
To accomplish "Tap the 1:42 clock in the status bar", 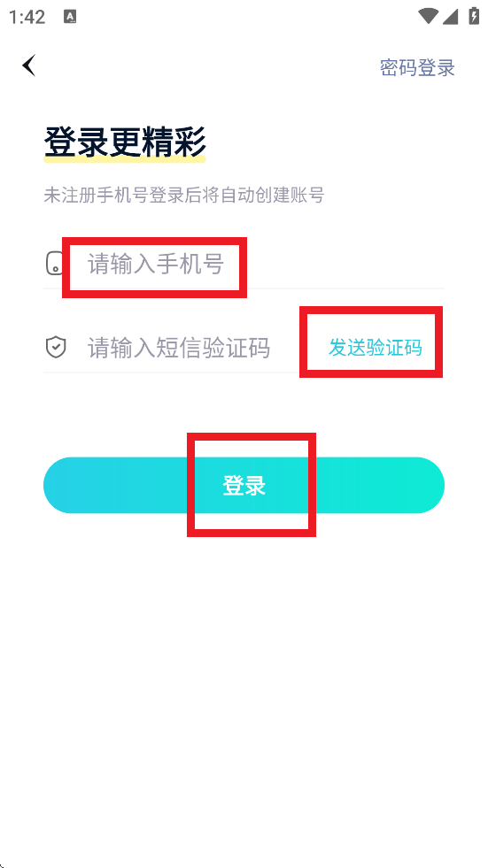I will click(x=27, y=17).
